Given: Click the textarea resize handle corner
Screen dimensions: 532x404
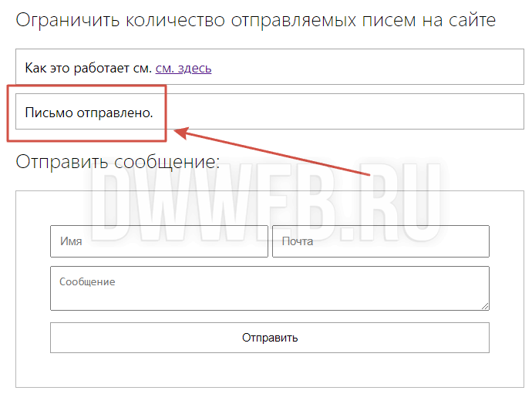Looking at the screenshot, I should click(485, 306).
